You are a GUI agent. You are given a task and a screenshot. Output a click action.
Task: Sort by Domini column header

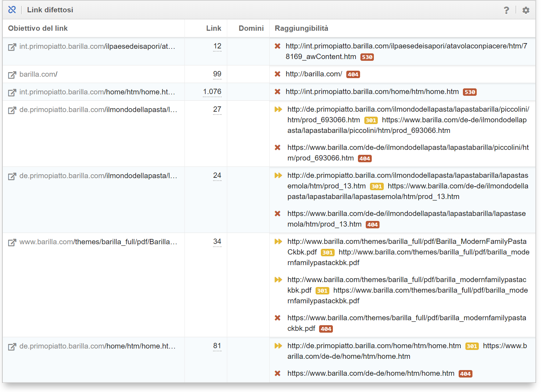click(x=251, y=28)
